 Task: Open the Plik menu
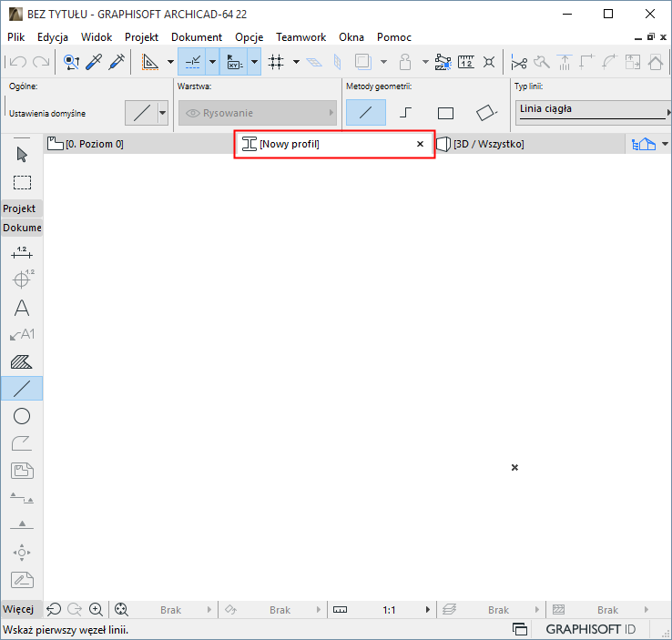15,37
